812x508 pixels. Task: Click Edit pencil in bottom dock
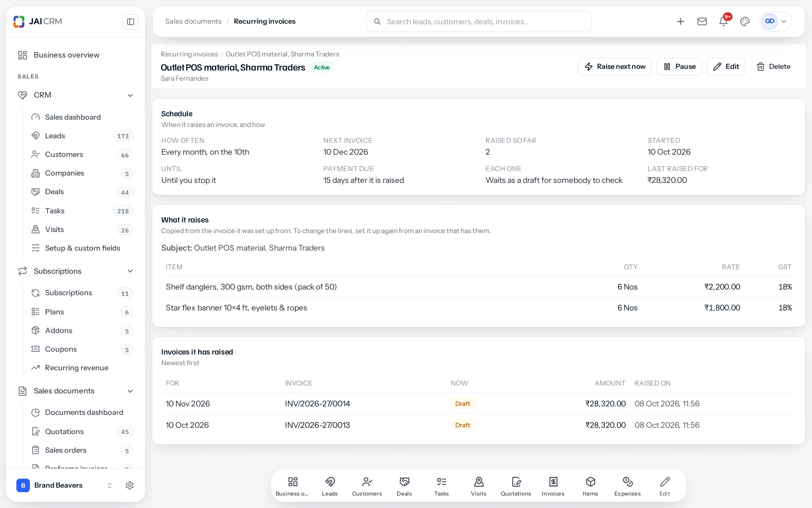[665, 486]
